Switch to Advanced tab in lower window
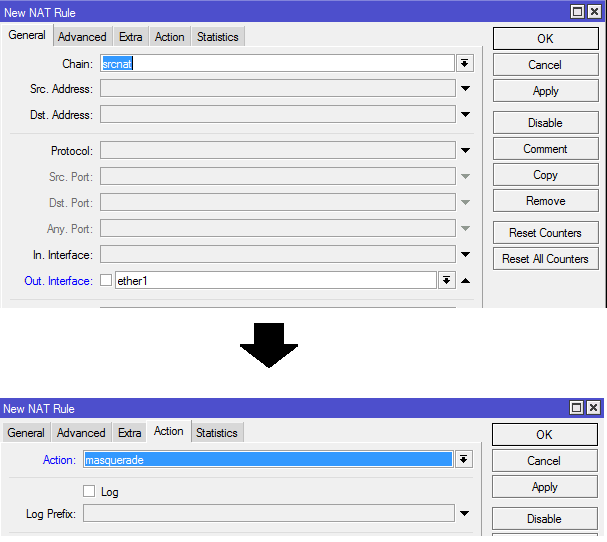This screenshot has height=542, width=607. click(x=81, y=432)
